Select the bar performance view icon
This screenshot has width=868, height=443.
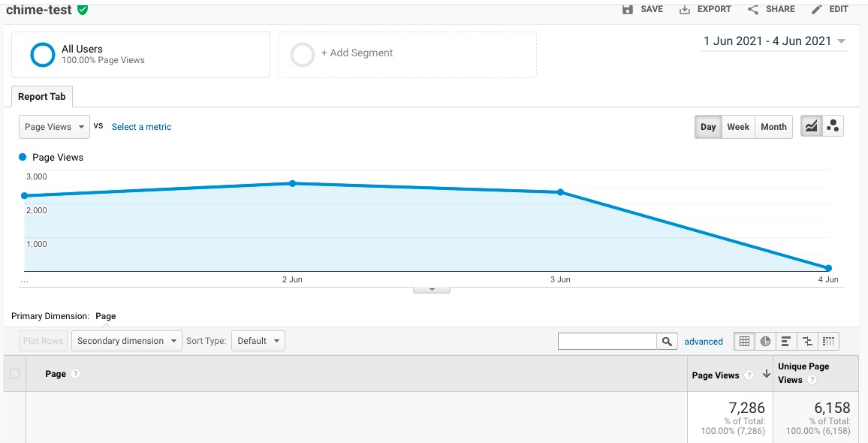click(x=786, y=341)
